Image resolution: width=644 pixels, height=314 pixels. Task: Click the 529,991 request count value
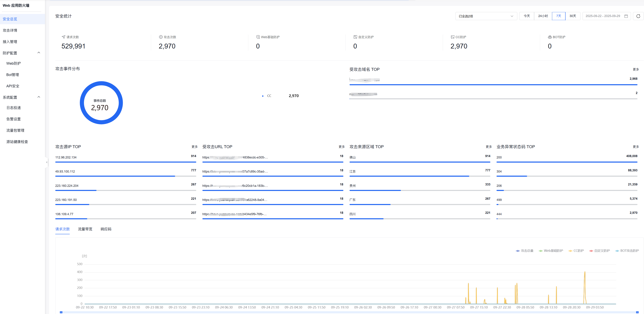(x=73, y=46)
